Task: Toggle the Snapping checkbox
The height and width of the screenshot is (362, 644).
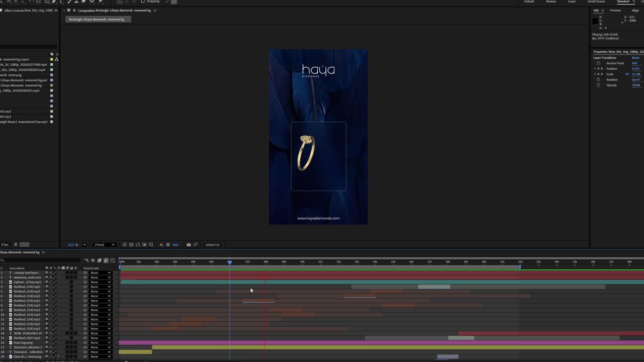Action: 143,2
